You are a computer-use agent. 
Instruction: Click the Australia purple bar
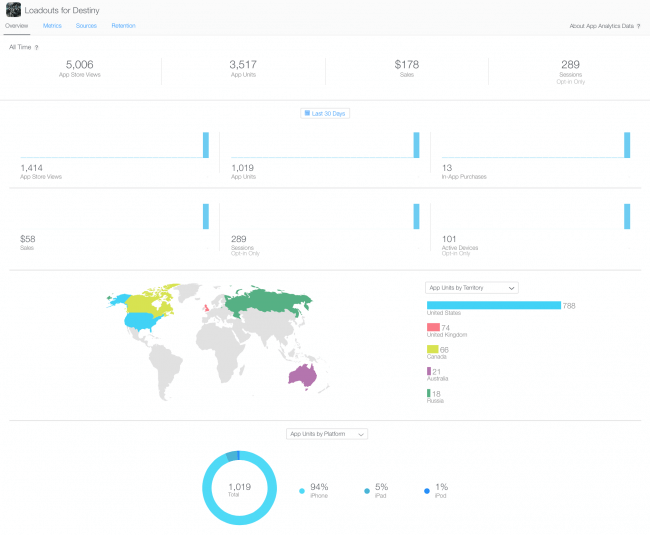429,371
